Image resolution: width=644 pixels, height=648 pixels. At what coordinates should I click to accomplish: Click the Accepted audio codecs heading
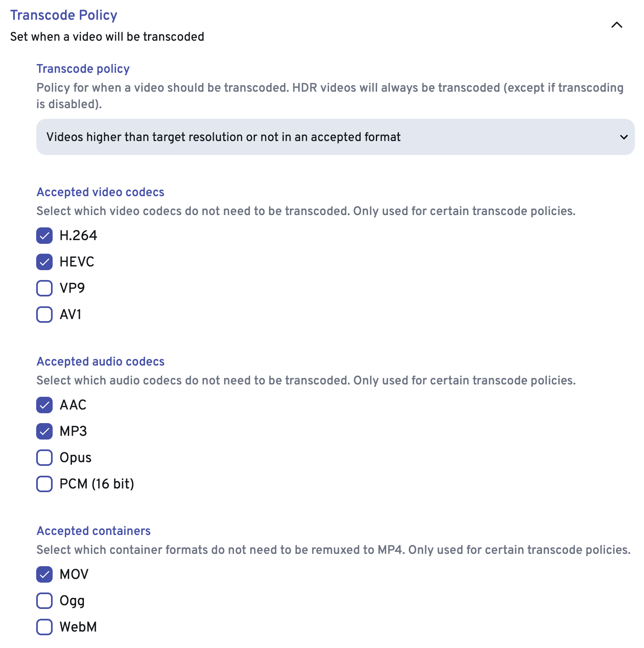pos(100,361)
